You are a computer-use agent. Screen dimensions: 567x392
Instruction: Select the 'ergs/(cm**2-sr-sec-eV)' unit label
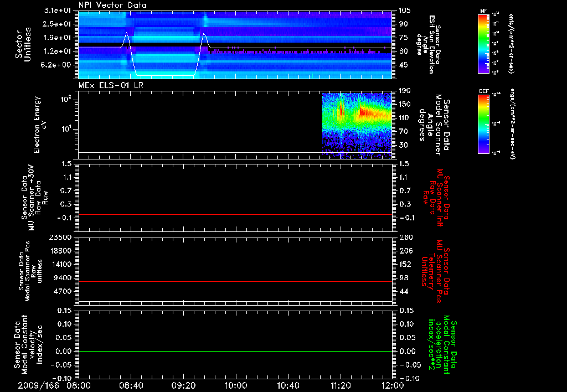511,123
